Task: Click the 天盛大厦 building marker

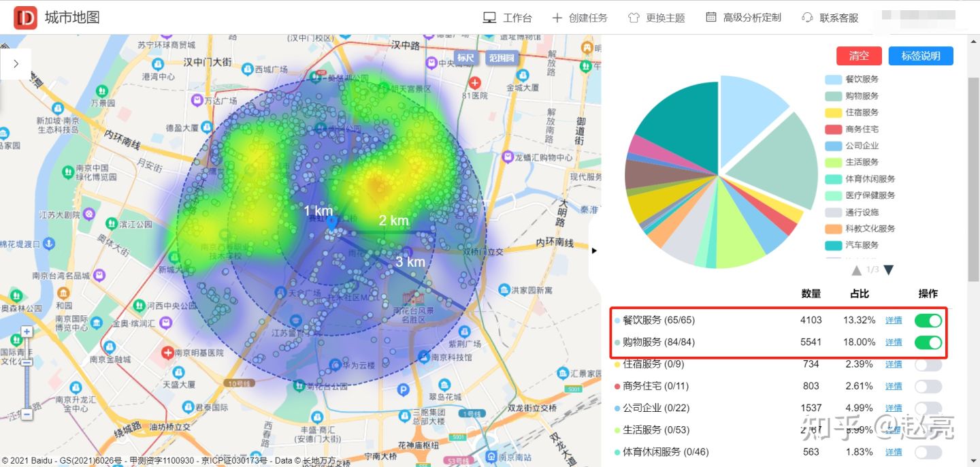Action: [x=178, y=373]
